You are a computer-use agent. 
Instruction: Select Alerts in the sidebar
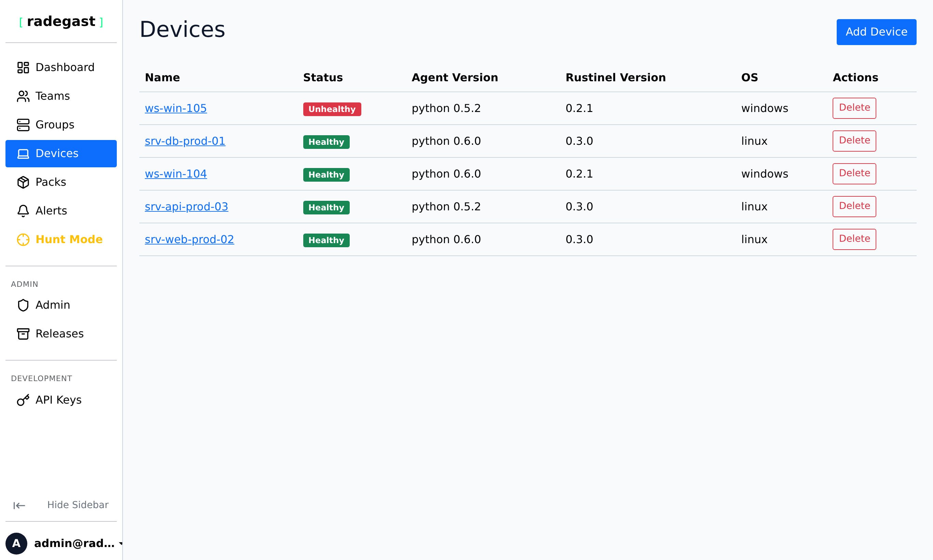pos(61,211)
